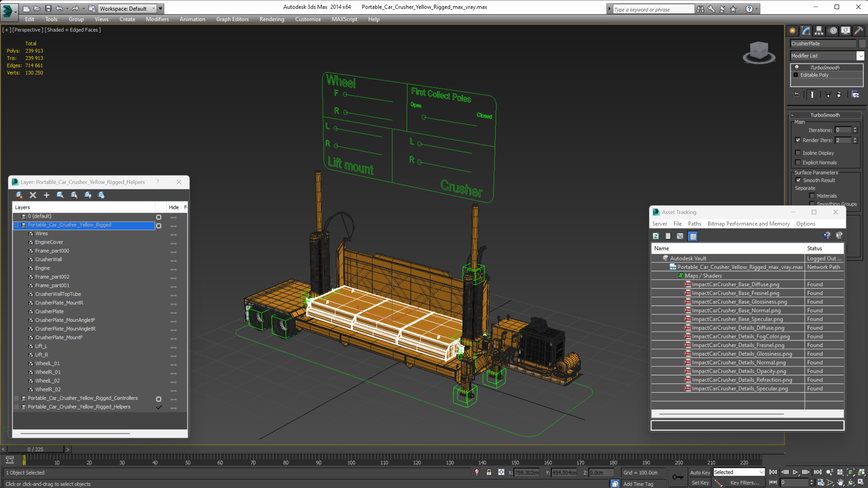Click the Go to Start playback icon
The width and height of the screenshot is (868, 488).
[x=773, y=472]
